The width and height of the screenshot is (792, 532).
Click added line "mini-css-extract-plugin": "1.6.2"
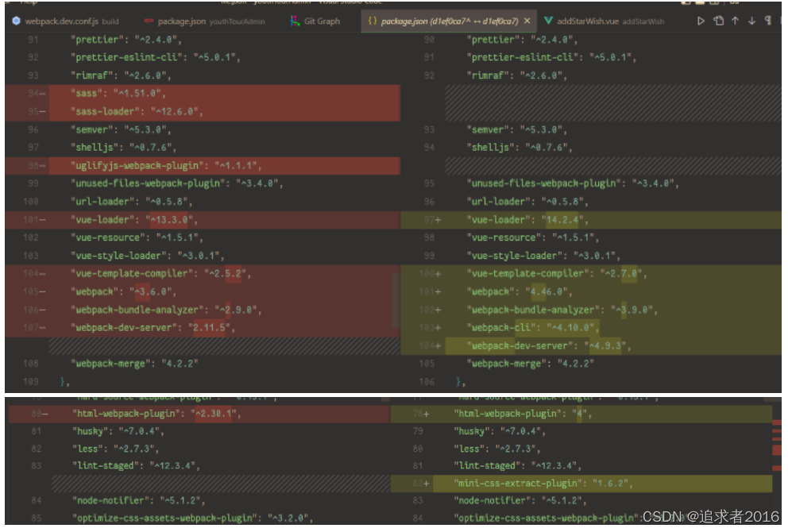(x=543, y=484)
